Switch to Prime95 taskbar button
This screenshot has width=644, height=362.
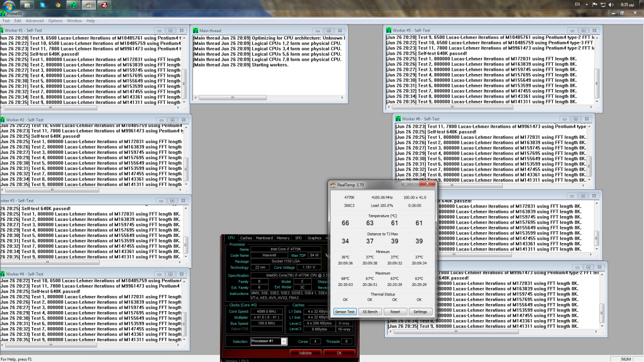74,5
